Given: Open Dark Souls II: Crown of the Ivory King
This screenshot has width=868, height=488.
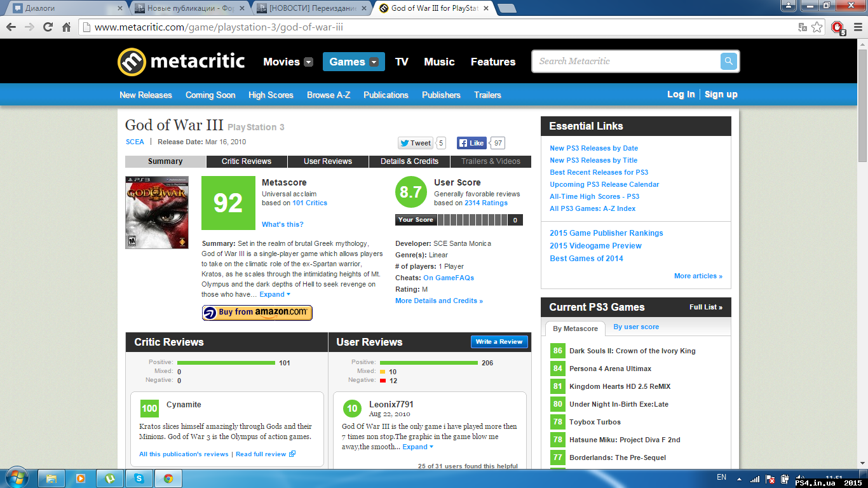Looking at the screenshot, I should [632, 351].
